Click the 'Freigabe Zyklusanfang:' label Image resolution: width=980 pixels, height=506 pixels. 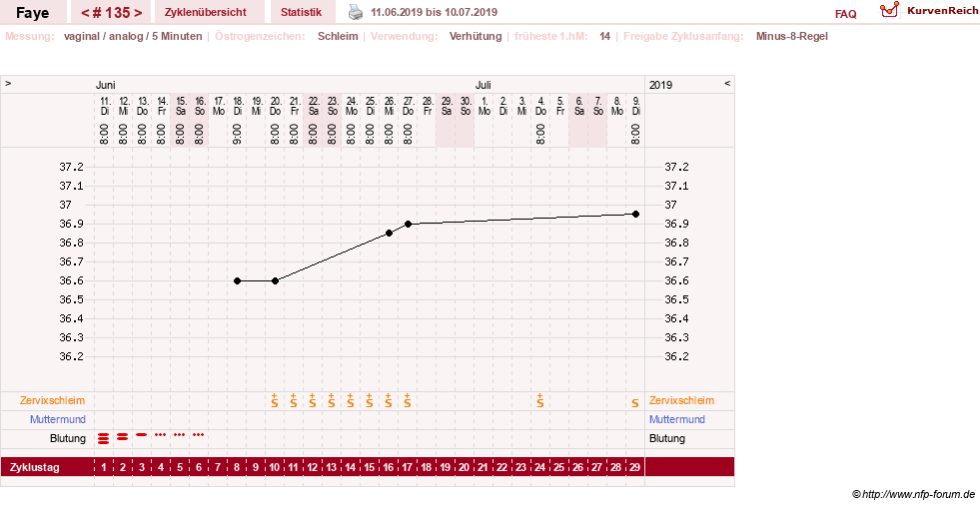(683, 36)
